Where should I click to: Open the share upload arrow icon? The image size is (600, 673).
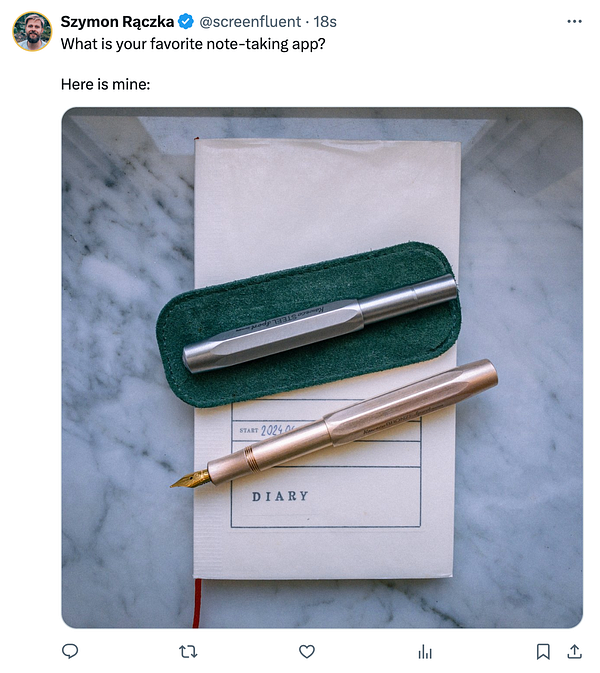574,652
